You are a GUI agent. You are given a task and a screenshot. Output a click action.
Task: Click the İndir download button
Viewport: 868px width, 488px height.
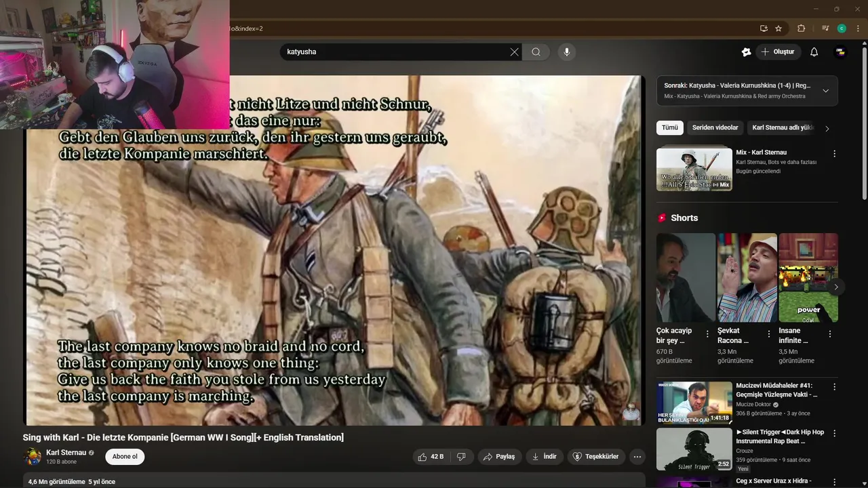pyautogui.click(x=544, y=457)
